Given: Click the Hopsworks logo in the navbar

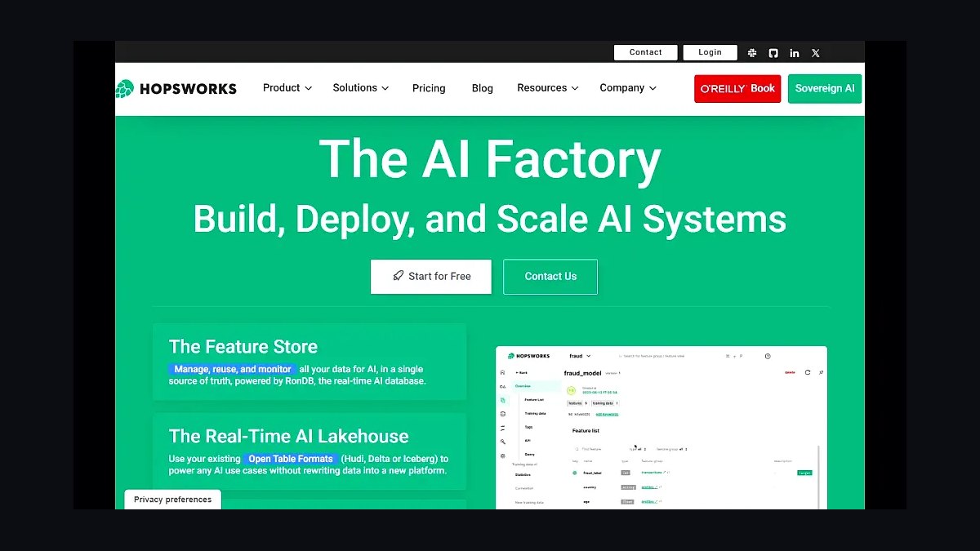Looking at the screenshot, I should coord(176,88).
